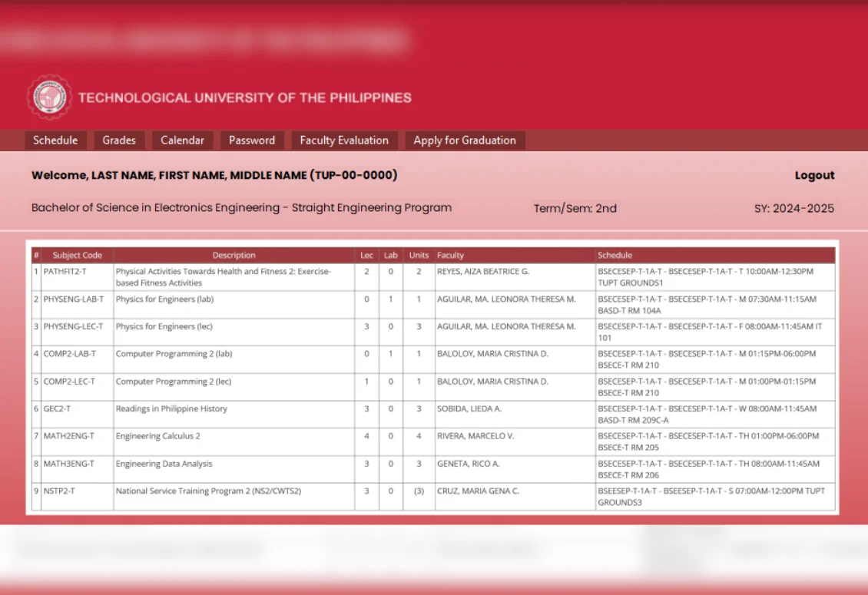Select subject code PATHFIT2-T
This screenshot has height=595, width=868.
coord(65,271)
